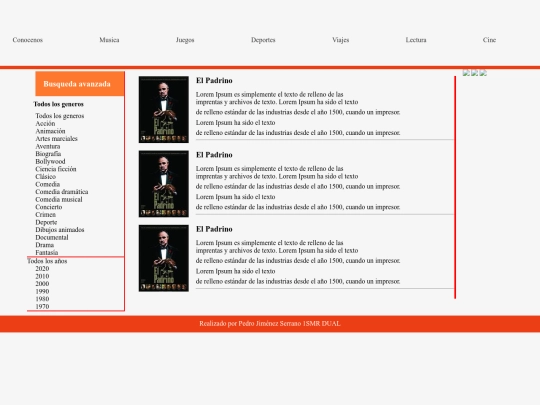Choose Bollywood from genre list

[x=50, y=161]
